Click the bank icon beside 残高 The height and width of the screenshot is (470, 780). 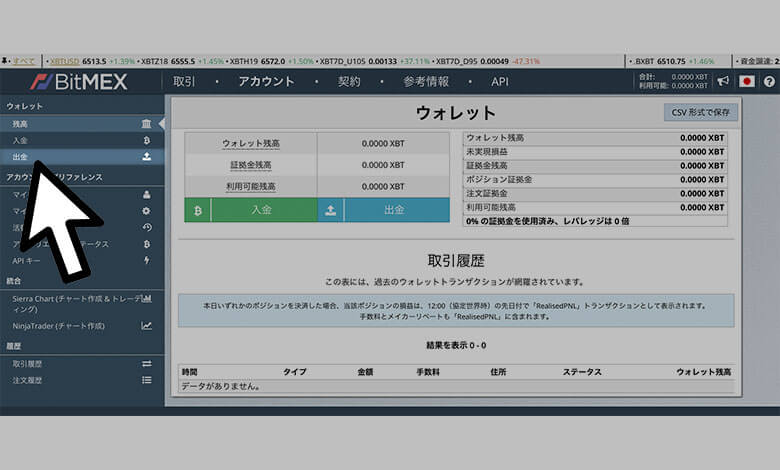coord(146,123)
